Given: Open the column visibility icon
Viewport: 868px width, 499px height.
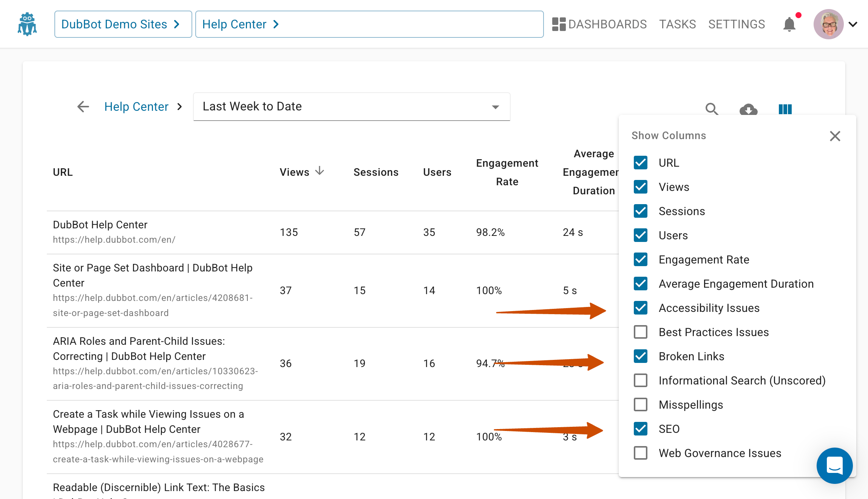Looking at the screenshot, I should pos(785,109).
